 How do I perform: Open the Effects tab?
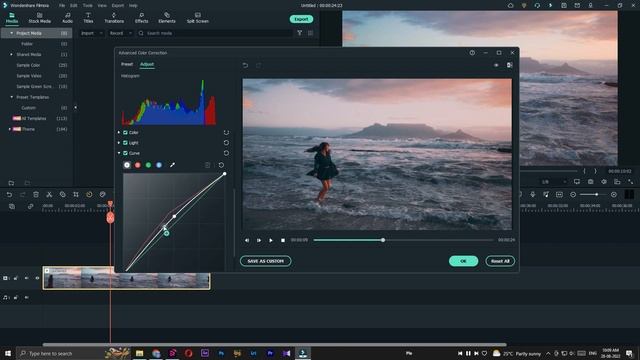pyautogui.click(x=142, y=18)
